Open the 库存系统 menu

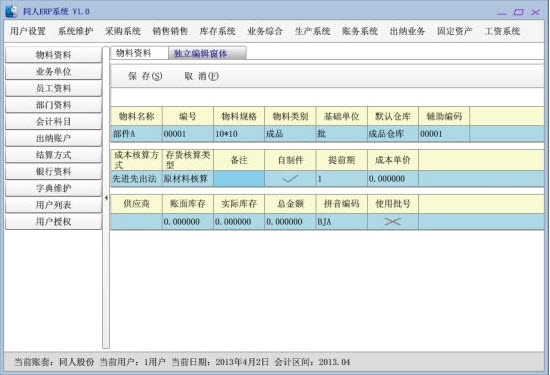point(217,31)
